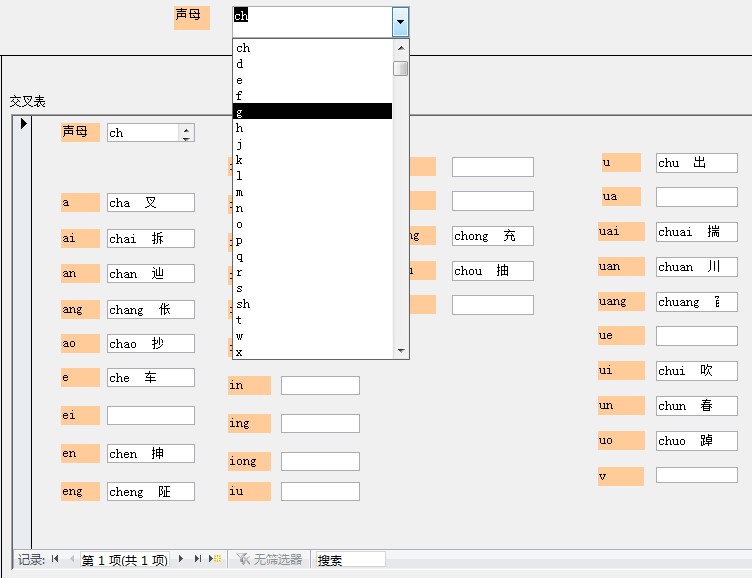
Task: Click the 无筛选器 filter indicator
Action: click(269, 560)
